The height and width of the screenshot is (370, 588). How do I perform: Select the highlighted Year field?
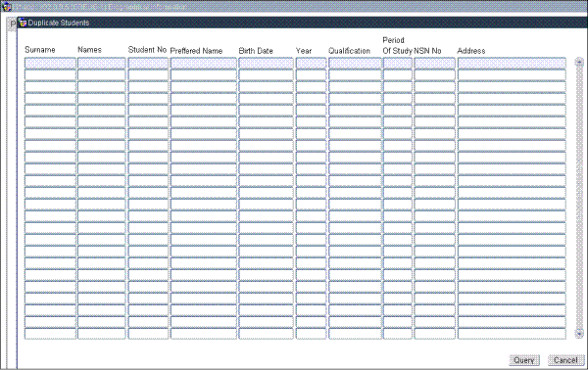coord(311,63)
